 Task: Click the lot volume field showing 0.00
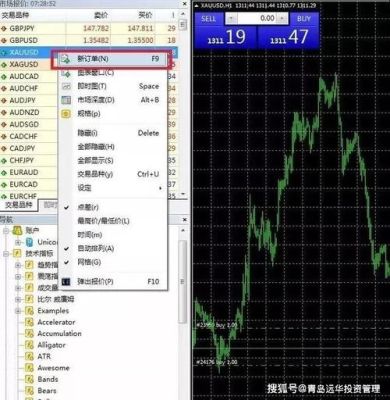pos(257,19)
